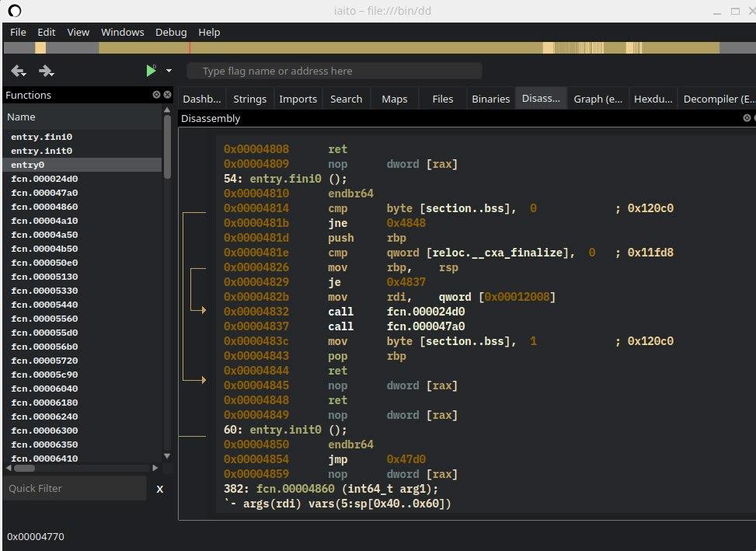This screenshot has width=756, height=551.
Task: Select entry.fini0 in the Functions list
Action: coord(41,137)
